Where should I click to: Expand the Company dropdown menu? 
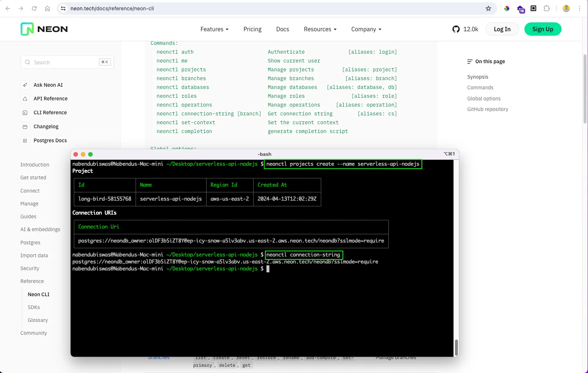coord(366,29)
